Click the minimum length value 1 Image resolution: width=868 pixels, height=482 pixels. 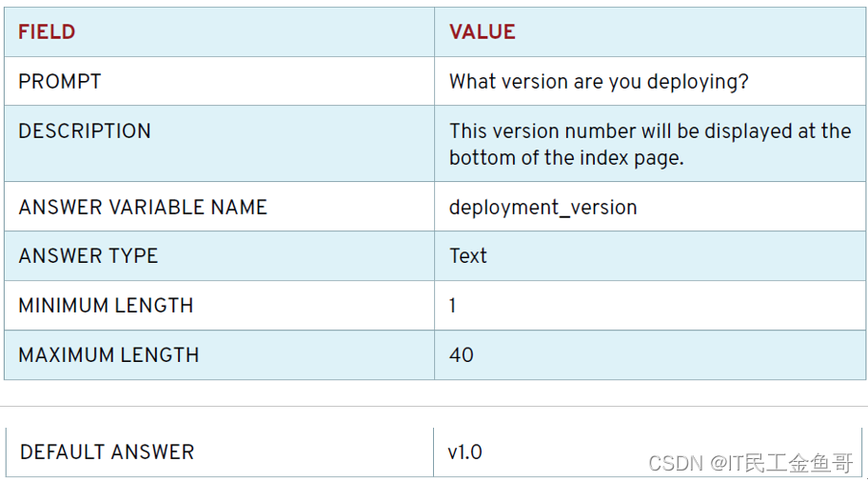(452, 305)
